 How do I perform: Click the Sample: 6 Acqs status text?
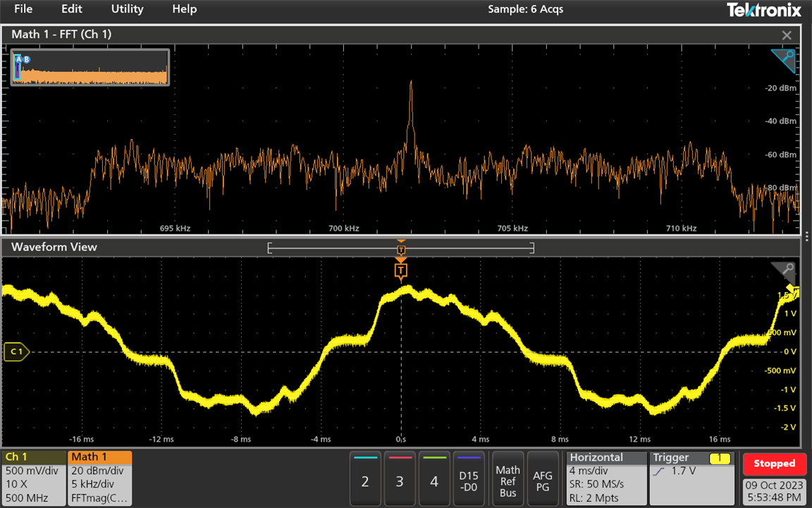point(525,8)
